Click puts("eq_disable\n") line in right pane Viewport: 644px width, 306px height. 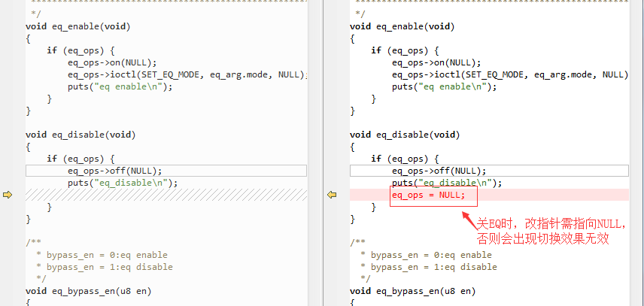coord(447,183)
